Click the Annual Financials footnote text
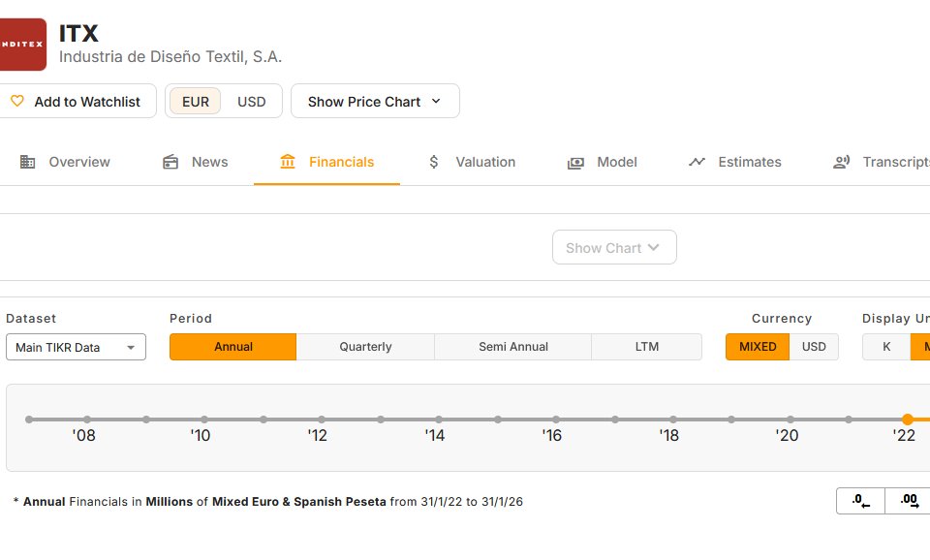The height and width of the screenshot is (560, 930). 268,501
